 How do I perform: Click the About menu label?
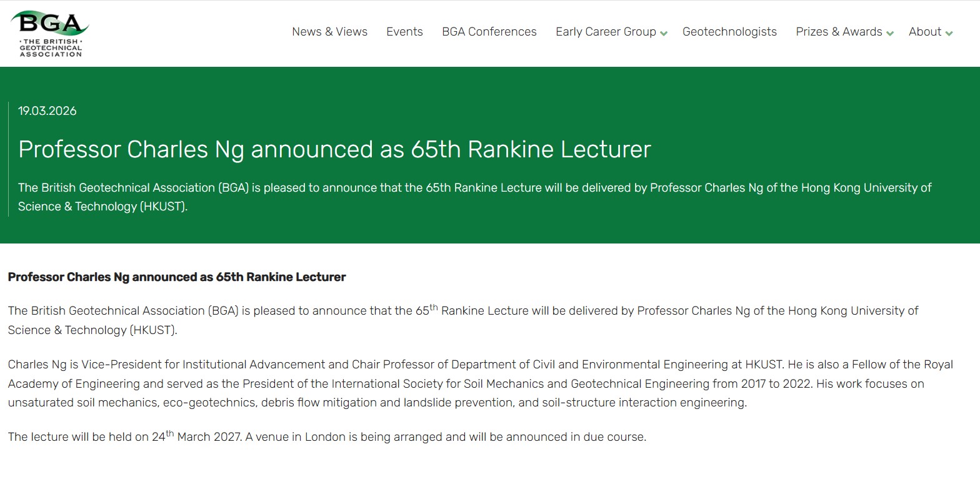[924, 32]
